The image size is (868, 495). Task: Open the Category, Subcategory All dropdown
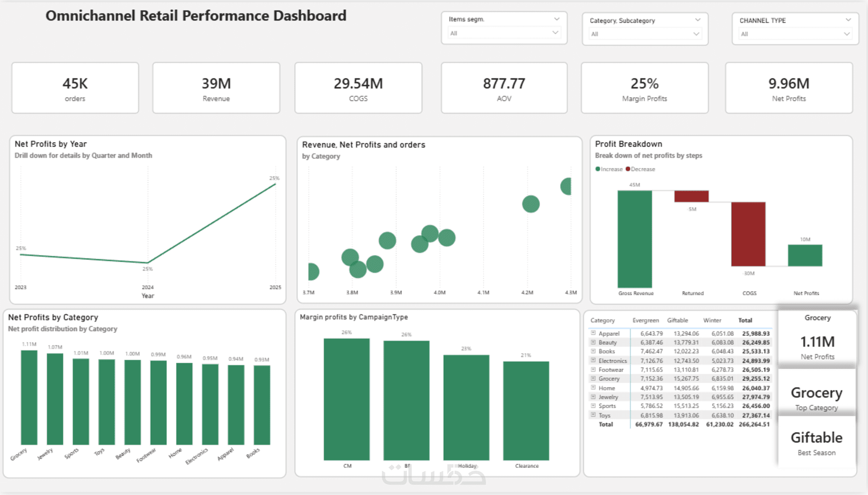pyautogui.click(x=645, y=34)
